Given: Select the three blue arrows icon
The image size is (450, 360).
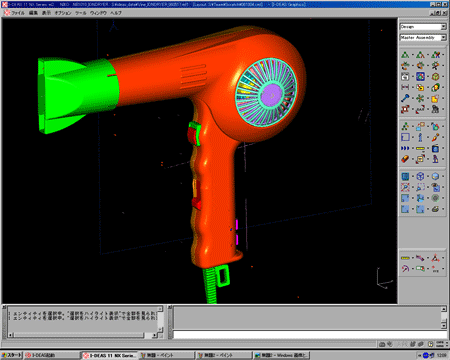Looking at the screenshot, I should click(405, 148).
